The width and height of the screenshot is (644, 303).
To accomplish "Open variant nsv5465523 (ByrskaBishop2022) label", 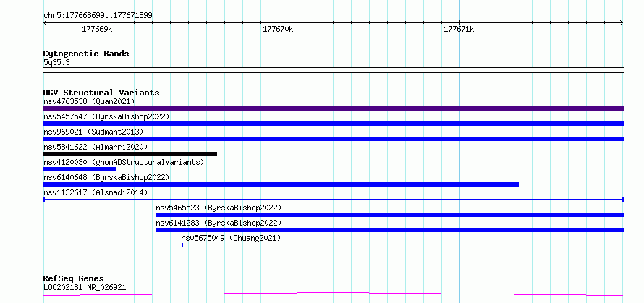I will coord(219,208).
